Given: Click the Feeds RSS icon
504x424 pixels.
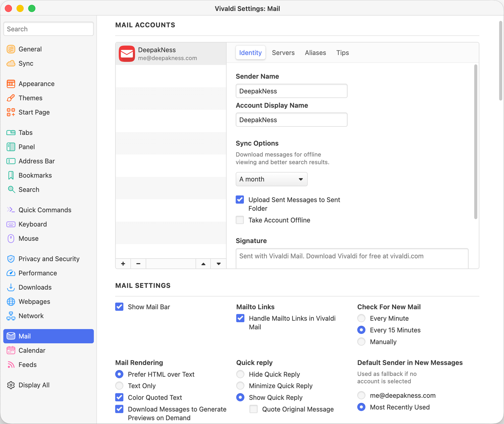Looking at the screenshot, I should [x=11, y=365].
